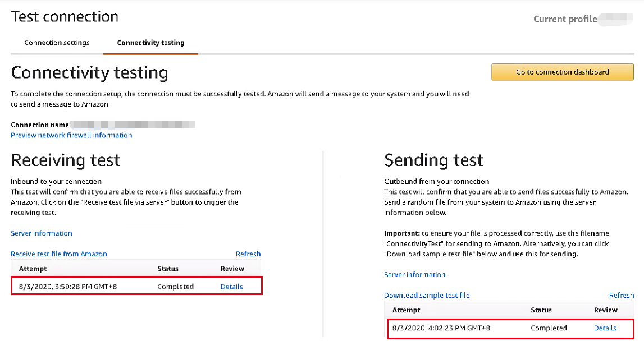View Details of the 3:59:28 PM attempt

pos(232,287)
